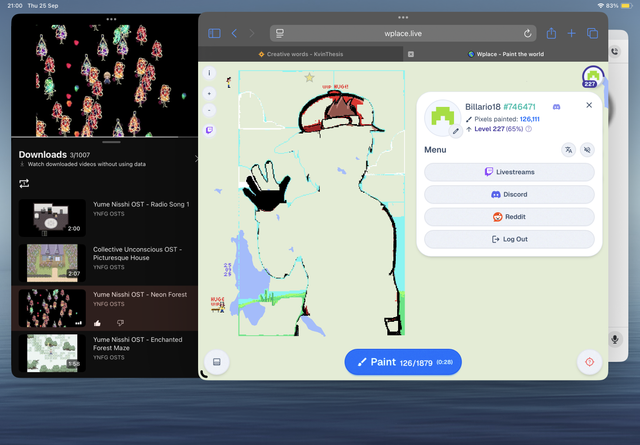The width and height of the screenshot is (640, 445).
Task: Tap the Neon Forest video player
Action: click(x=105, y=80)
